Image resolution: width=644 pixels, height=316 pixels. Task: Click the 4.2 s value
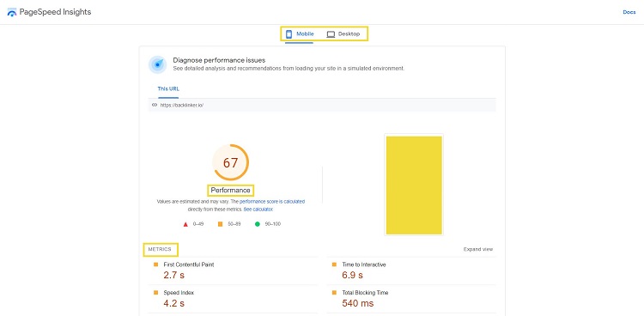173,304
